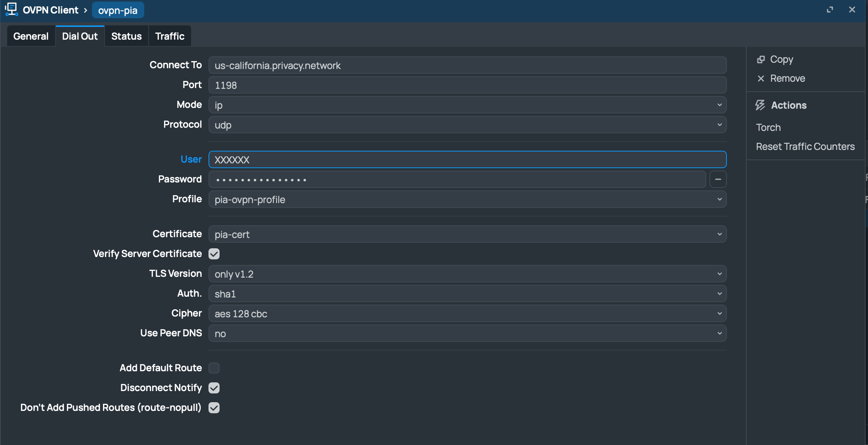Image resolution: width=868 pixels, height=445 pixels.
Task: Click into the Connect To field
Action: coord(467,65)
